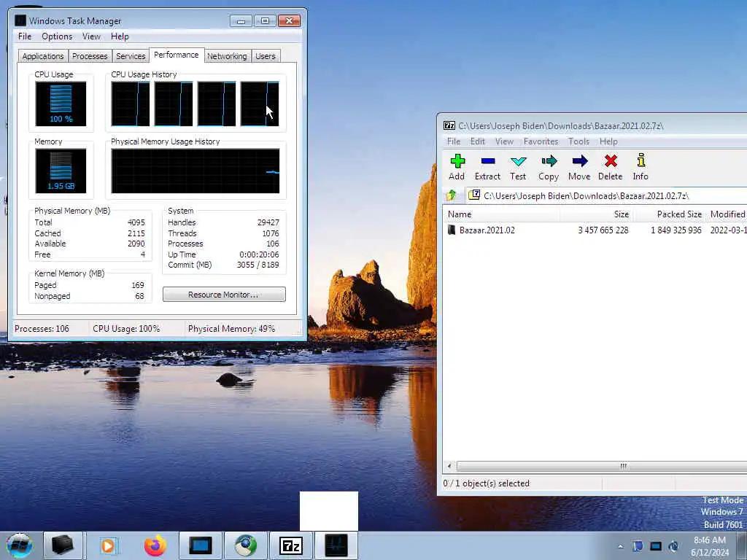Switch to the Services tab
The image size is (747, 560).
pos(131,56)
